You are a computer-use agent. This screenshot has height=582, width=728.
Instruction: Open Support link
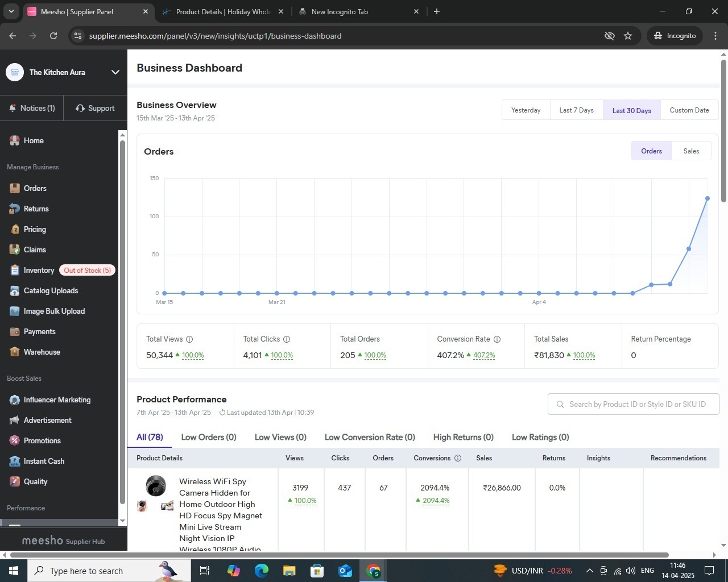tap(95, 108)
